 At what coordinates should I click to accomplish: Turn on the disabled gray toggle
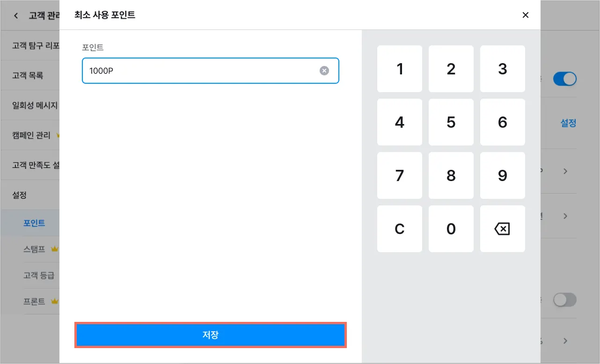coord(564,300)
